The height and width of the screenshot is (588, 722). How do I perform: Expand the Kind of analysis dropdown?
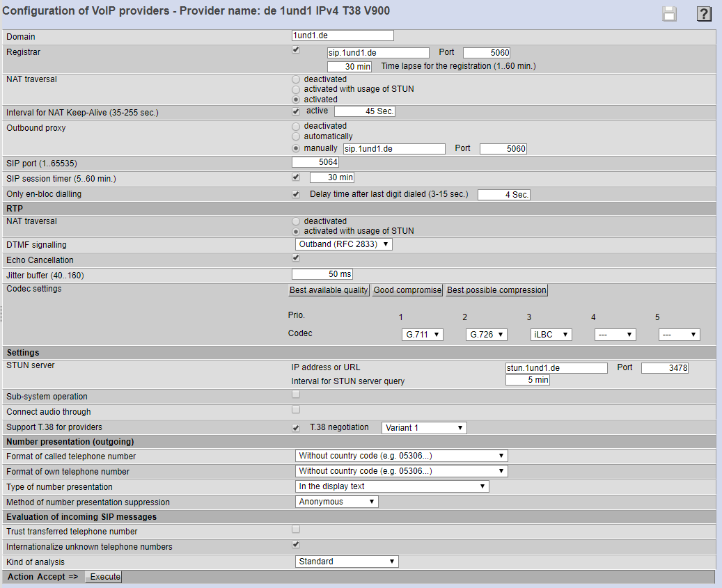pos(347,562)
